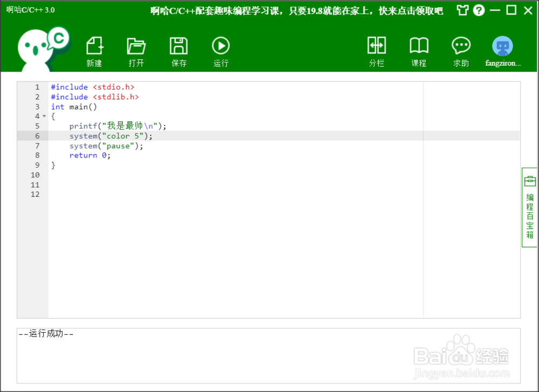Screen dimensions: 539x392
Task: Open the 编程百宝箱 side panel
Action: (530, 208)
